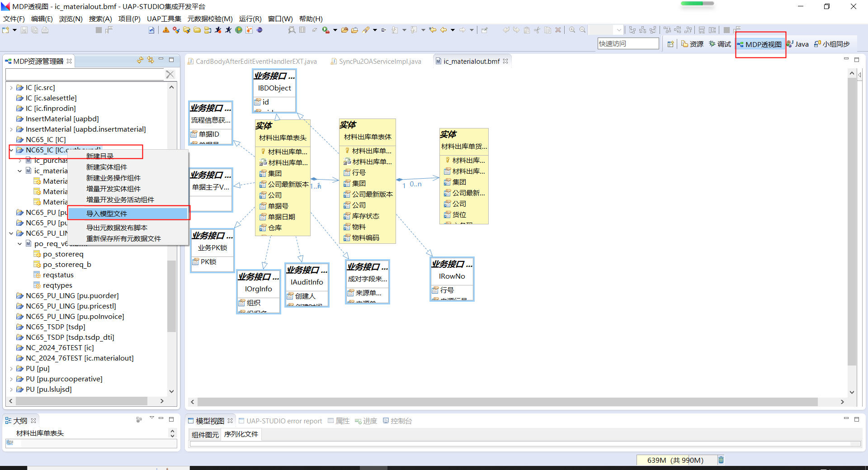Screen dimensions: 868x470
Task: Click the purple globe toolbar icon
Action: click(259, 30)
